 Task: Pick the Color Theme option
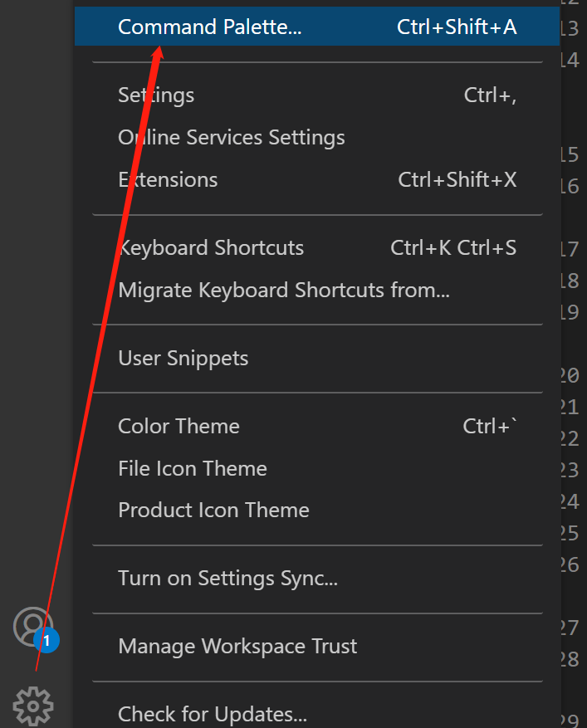[x=179, y=427]
